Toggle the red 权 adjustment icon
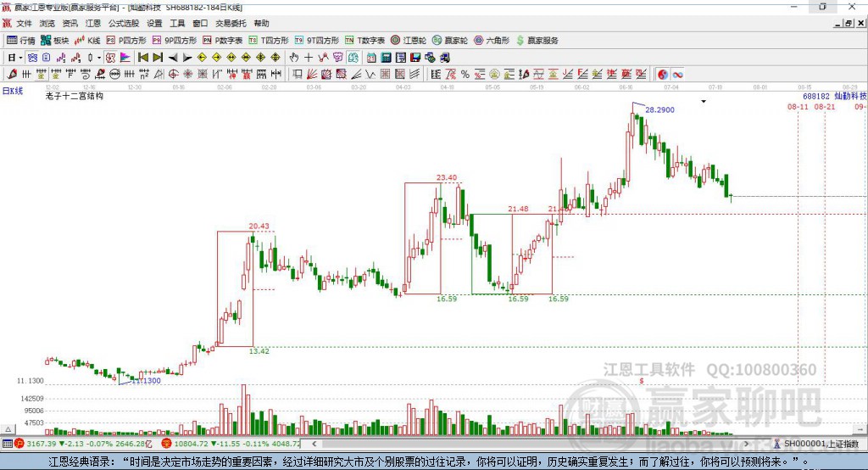The width and height of the screenshot is (868, 470). click(x=111, y=58)
